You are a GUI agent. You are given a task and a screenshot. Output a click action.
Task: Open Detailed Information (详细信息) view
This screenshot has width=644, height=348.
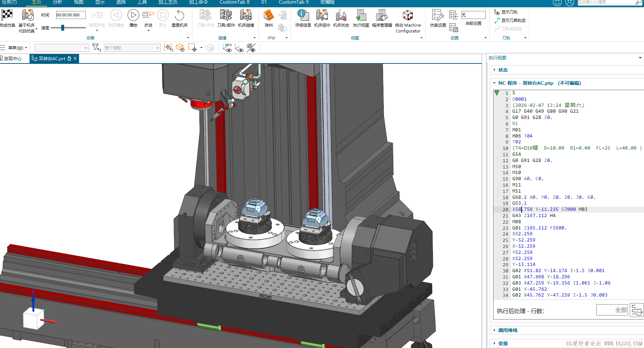point(303,16)
